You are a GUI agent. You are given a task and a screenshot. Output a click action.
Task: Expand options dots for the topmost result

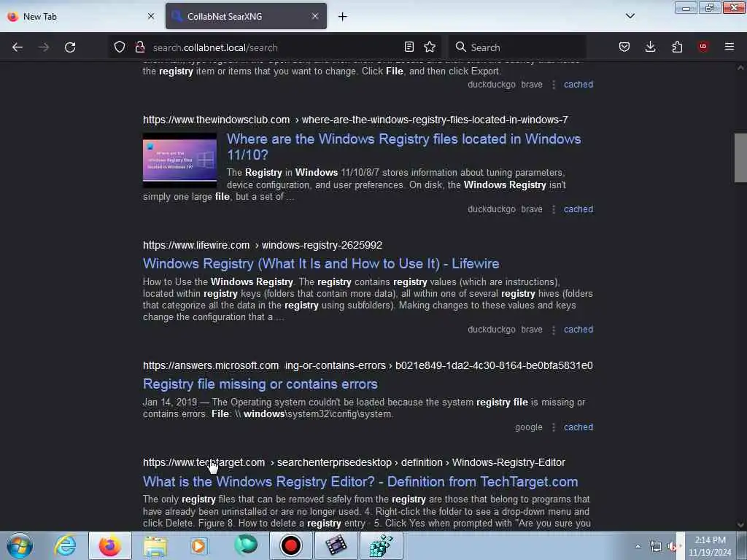[554, 85]
